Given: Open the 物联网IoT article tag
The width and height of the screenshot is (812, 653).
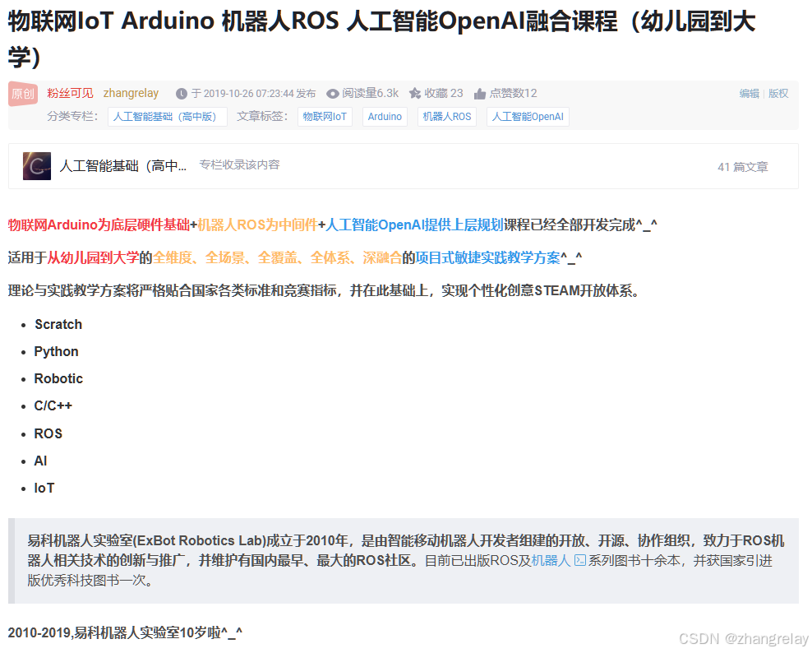Looking at the screenshot, I should click(325, 117).
